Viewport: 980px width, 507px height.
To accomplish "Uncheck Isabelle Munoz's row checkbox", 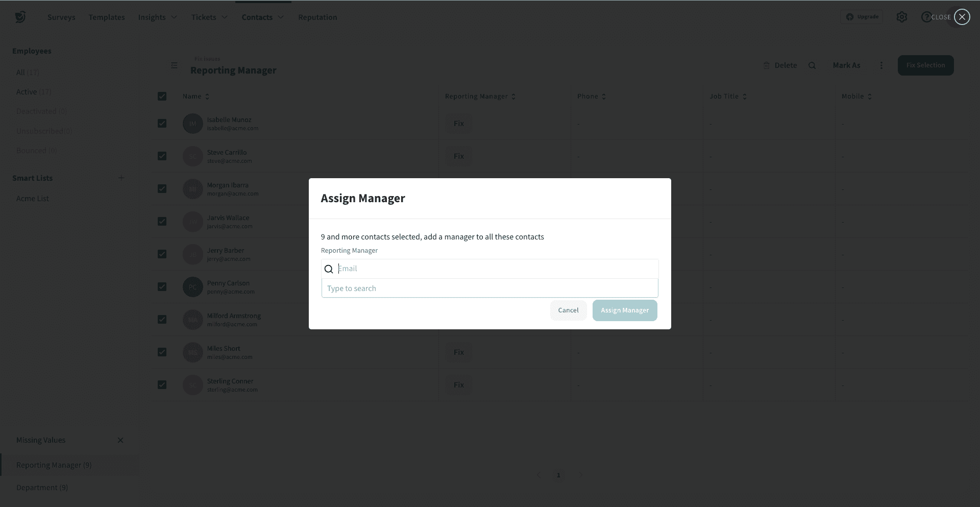I will (x=162, y=124).
